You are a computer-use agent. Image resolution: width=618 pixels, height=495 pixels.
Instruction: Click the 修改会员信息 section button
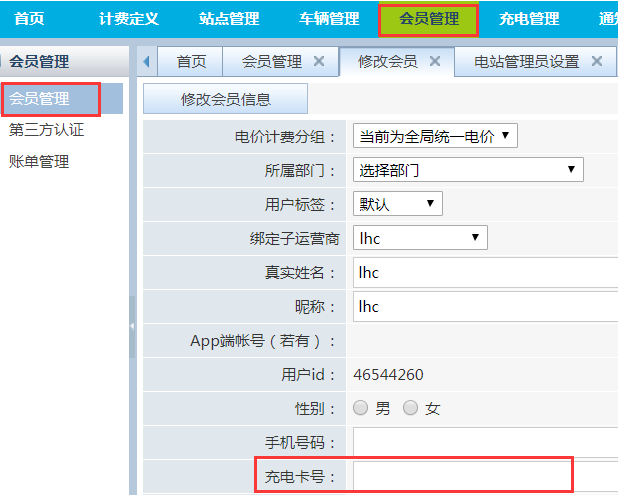click(225, 99)
